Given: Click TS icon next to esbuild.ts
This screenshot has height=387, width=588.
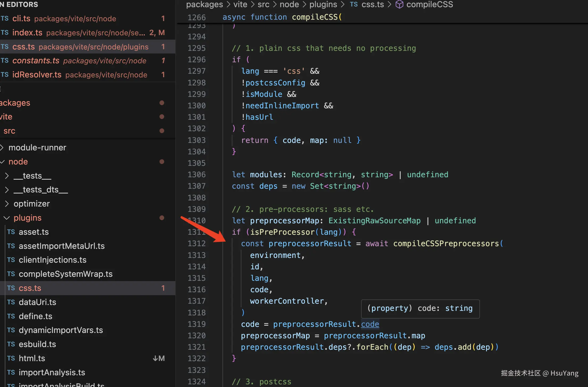Looking at the screenshot, I should point(11,344).
